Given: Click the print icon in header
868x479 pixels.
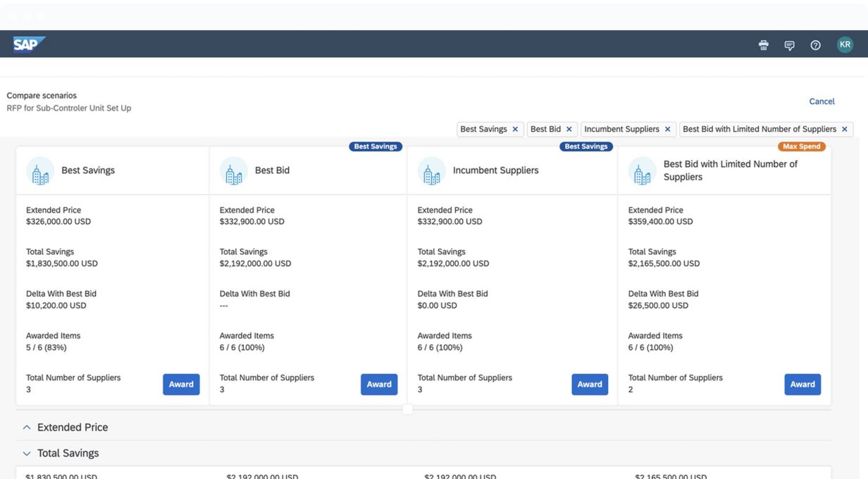Looking at the screenshot, I should 763,45.
